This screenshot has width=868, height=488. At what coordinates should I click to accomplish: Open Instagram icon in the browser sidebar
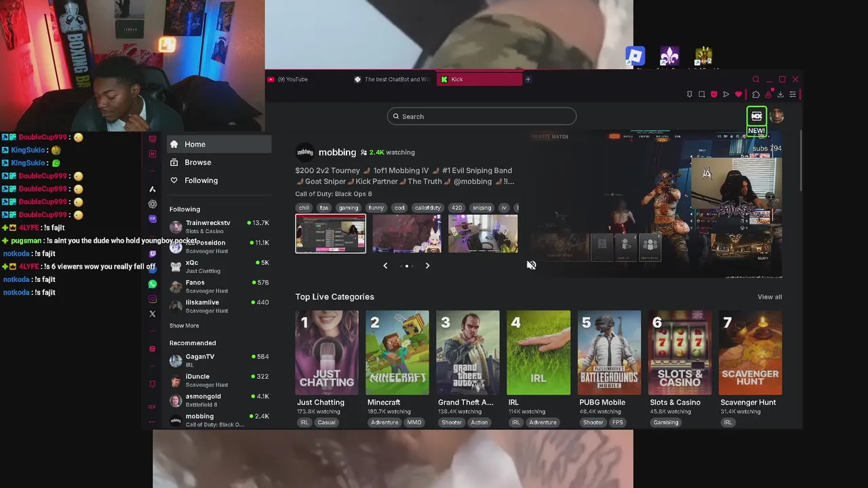(x=153, y=299)
